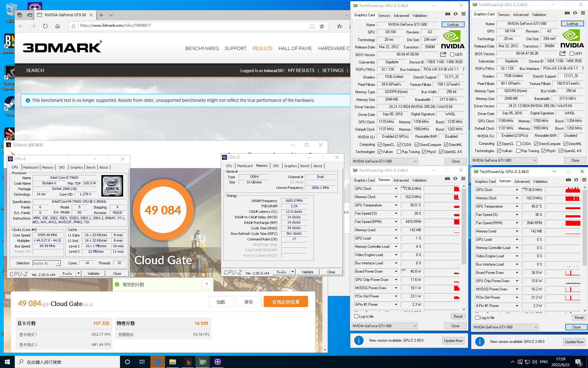Open MY RESULTS link on 3DMark site
Screen dimensions: 588x368
click(x=301, y=71)
